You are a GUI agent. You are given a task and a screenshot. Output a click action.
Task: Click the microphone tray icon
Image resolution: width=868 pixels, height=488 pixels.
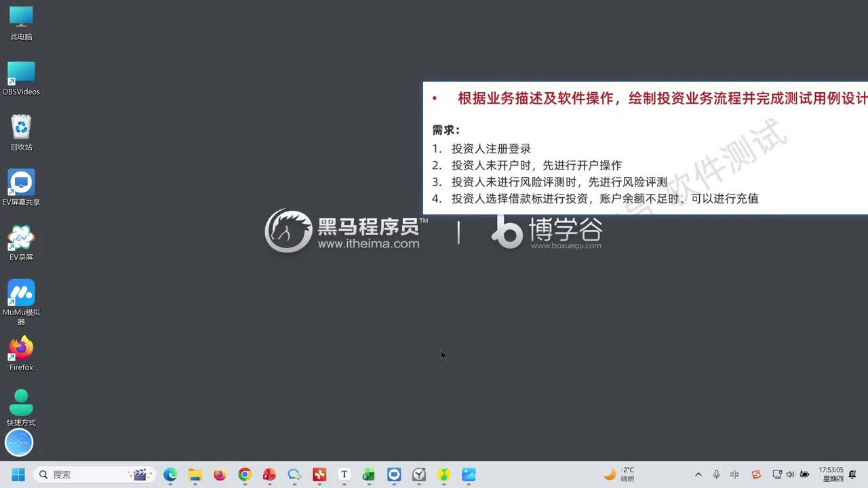tap(716, 474)
